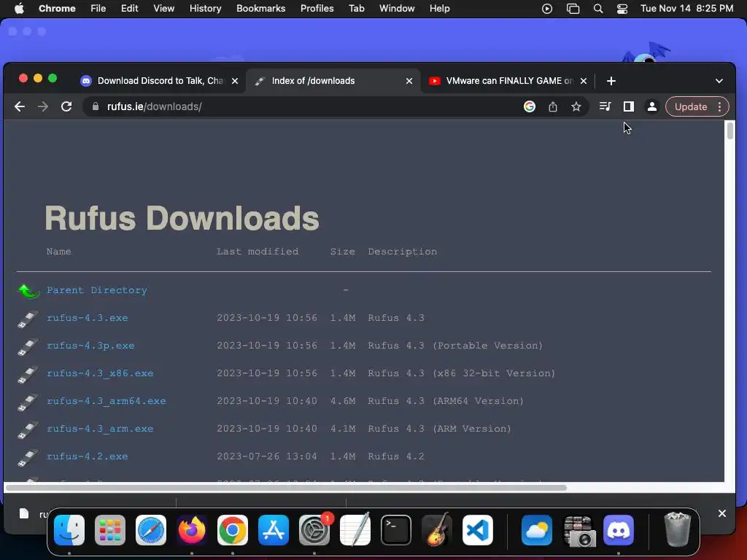Sort by the Description column header

[402, 252]
